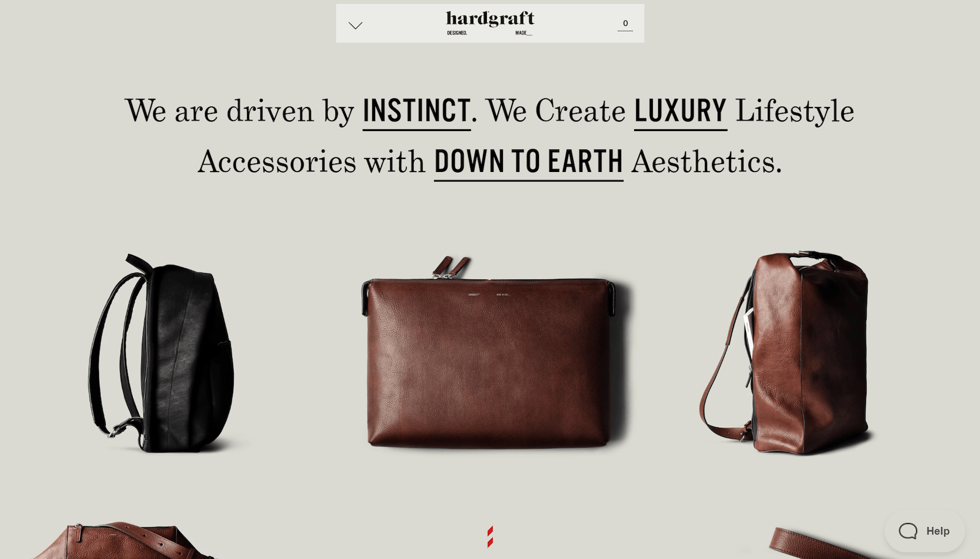Expand the header menu chevron
Image resolution: width=980 pixels, height=559 pixels.
[x=355, y=25]
